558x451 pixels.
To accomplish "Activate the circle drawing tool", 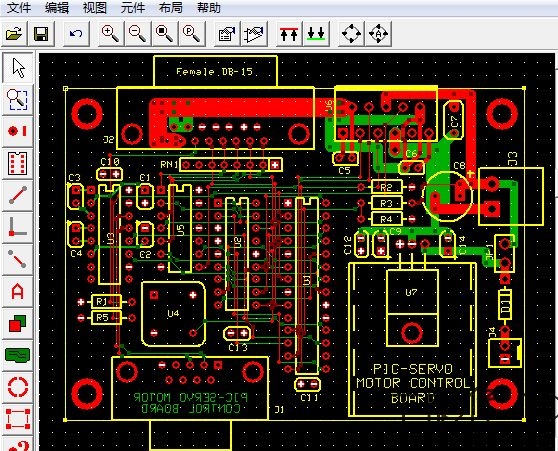I will 18,387.
